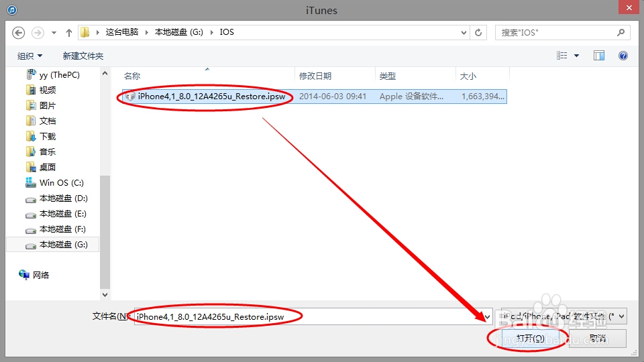644x362 pixels.
Task: Open the 下载 folder in sidebar
Action: [x=48, y=136]
